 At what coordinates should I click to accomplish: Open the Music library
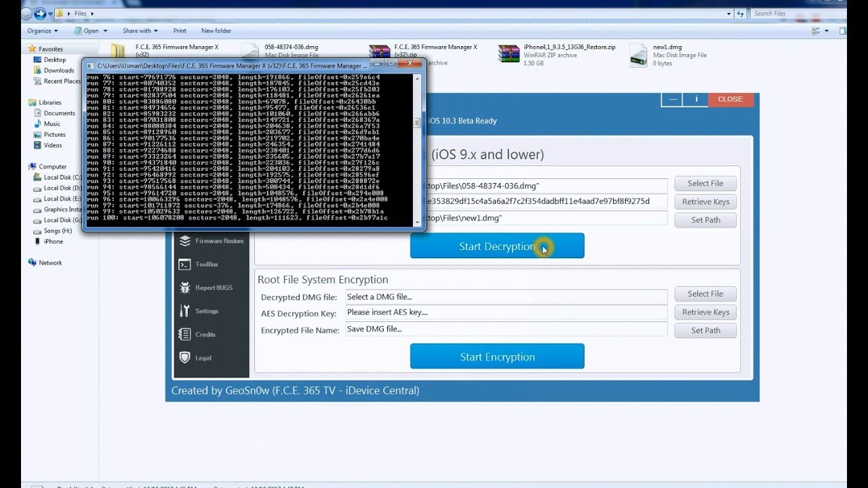47,124
